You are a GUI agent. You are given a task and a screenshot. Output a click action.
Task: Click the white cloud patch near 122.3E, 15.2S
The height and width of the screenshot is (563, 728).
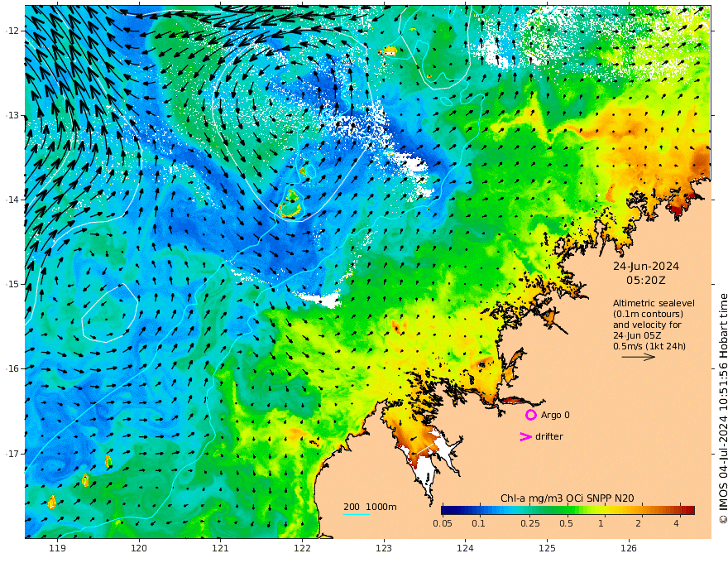pos(321,299)
